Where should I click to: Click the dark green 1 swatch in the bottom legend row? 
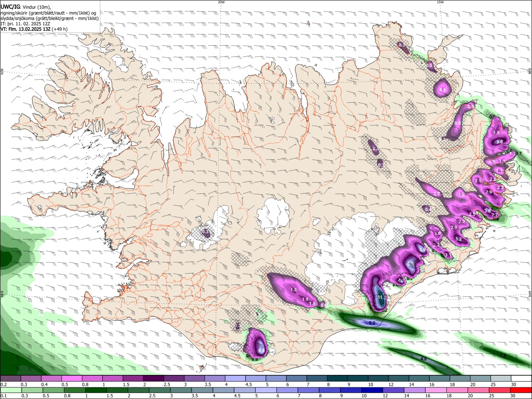point(95,390)
